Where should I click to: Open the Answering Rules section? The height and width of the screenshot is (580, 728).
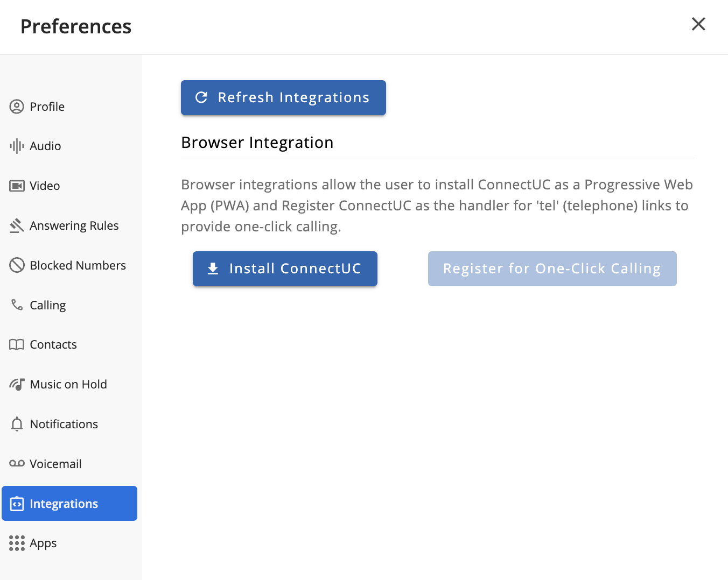pos(74,225)
